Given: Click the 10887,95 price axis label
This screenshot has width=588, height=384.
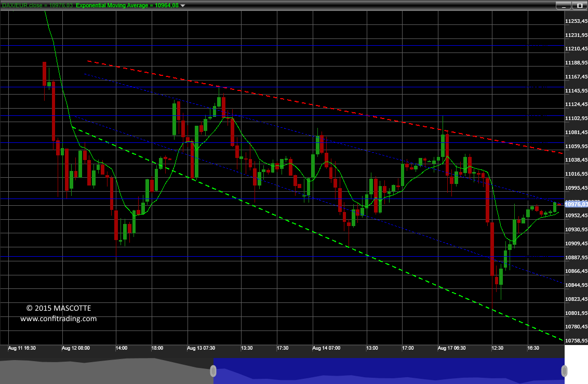Looking at the screenshot, I should coord(577,258).
